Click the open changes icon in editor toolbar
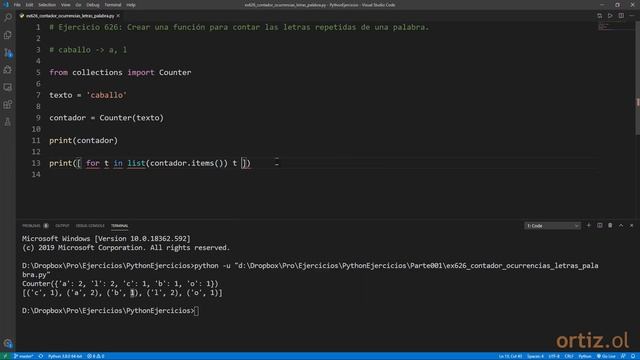The width and height of the screenshot is (640, 360). (599, 16)
